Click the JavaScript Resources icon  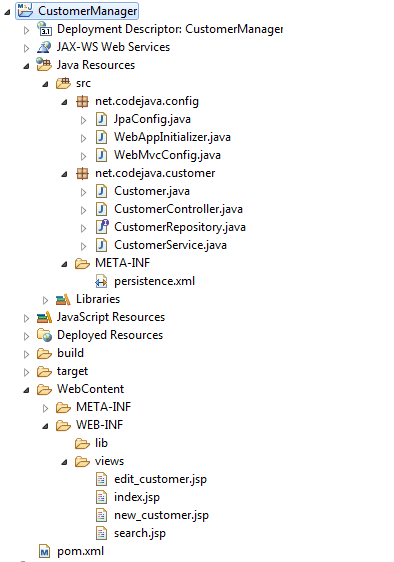[44, 317]
